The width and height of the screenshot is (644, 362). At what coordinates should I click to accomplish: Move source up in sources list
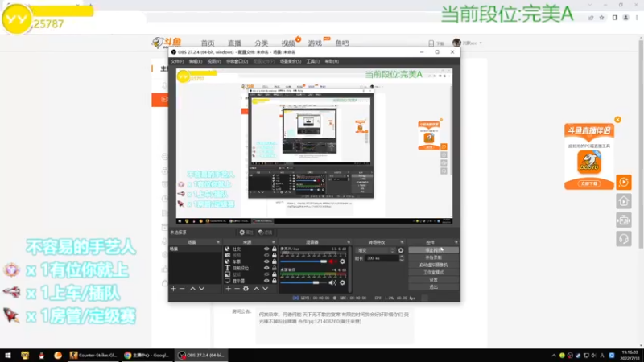(256, 289)
